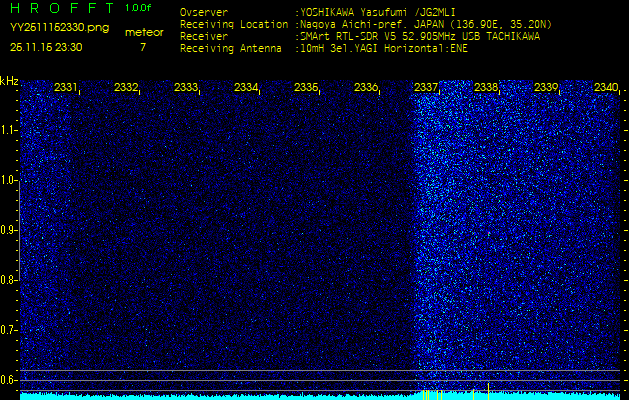Click the kHz axis unit label

click(9, 81)
